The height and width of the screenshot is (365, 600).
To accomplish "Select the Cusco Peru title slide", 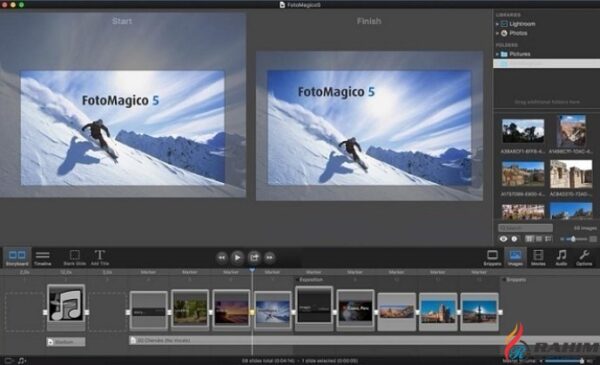I will tap(355, 310).
